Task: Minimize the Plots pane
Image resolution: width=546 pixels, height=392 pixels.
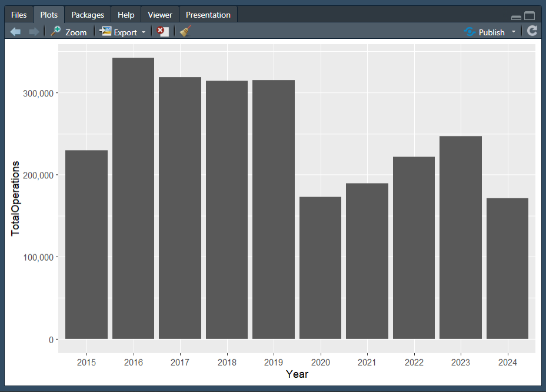Action: [x=516, y=17]
